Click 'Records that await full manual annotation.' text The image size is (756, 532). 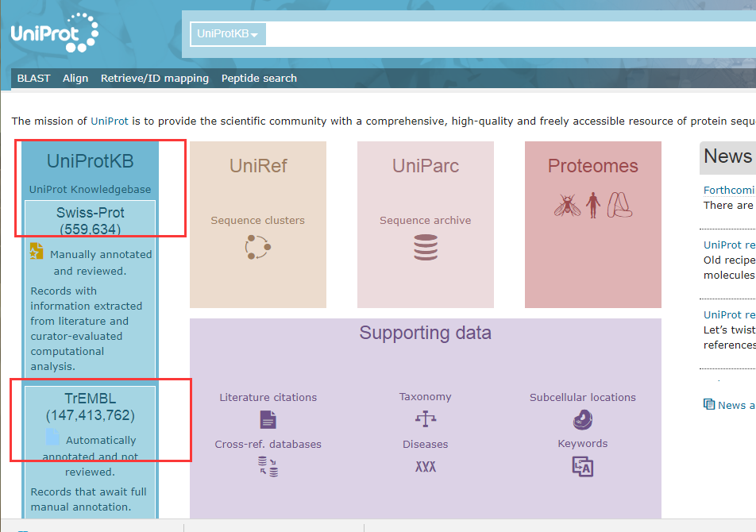tap(88, 499)
